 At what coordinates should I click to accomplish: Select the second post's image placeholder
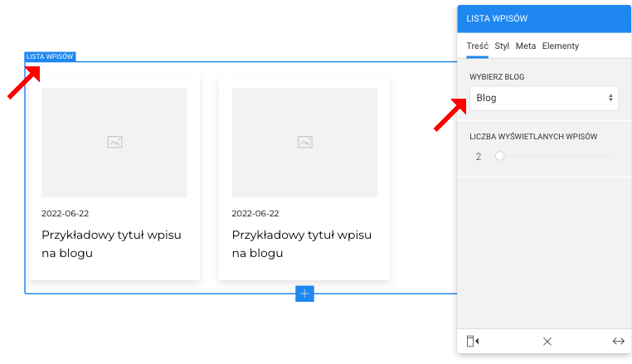point(304,143)
